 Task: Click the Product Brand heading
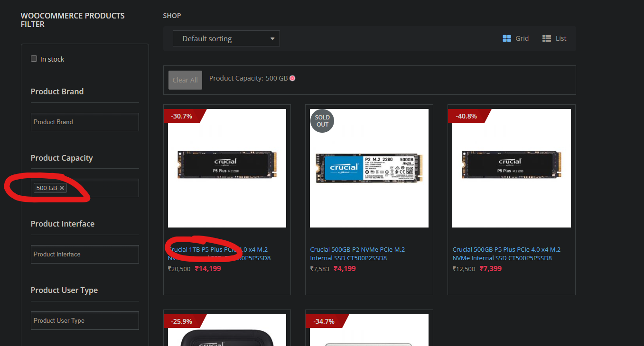tap(57, 91)
